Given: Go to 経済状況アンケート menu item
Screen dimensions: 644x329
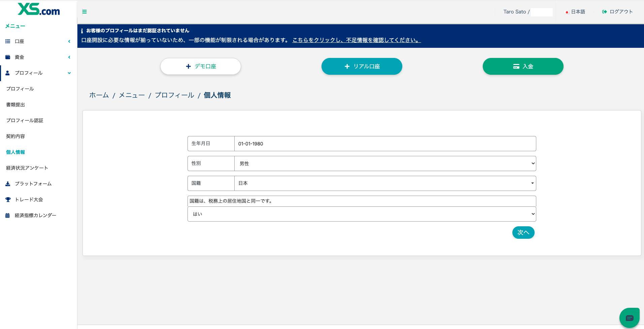Looking at the screenshot, I should click(x=27, y=168).
